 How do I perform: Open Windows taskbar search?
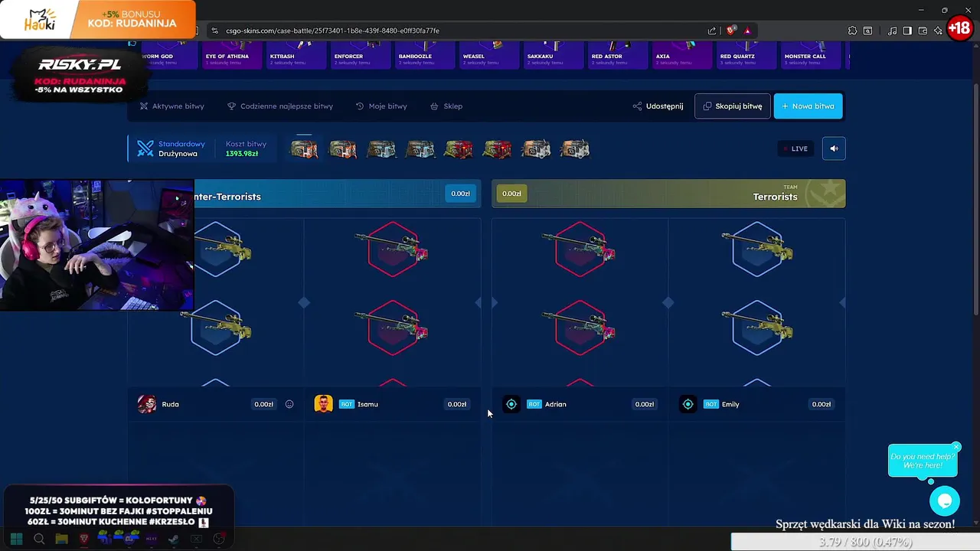pyautogui.click(x=39, y=539)
